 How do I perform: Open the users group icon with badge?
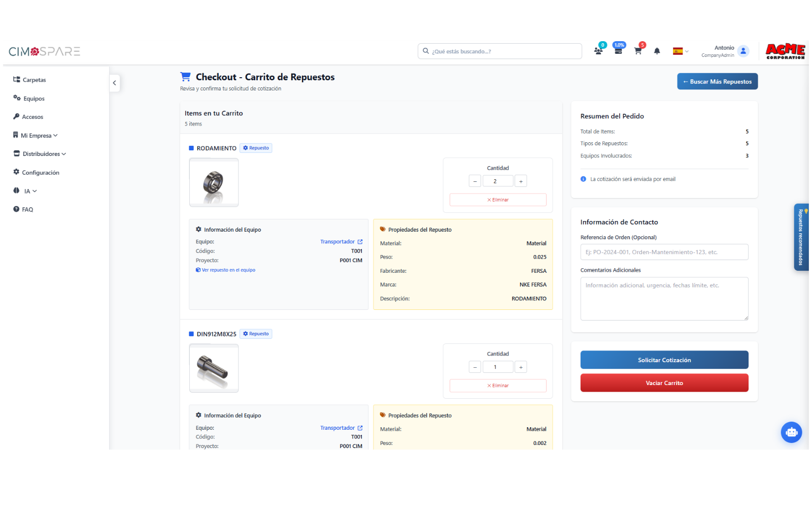[x=599, y=51]
